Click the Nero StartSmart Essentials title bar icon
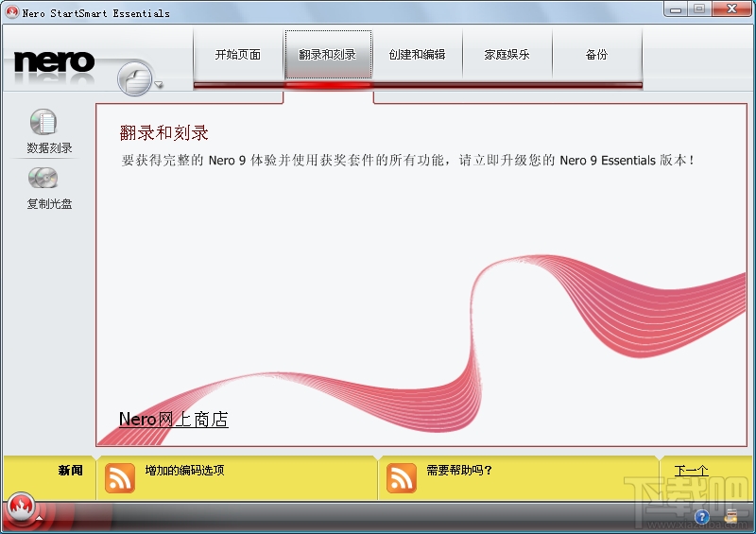756x534 pixels. point(12,12)
